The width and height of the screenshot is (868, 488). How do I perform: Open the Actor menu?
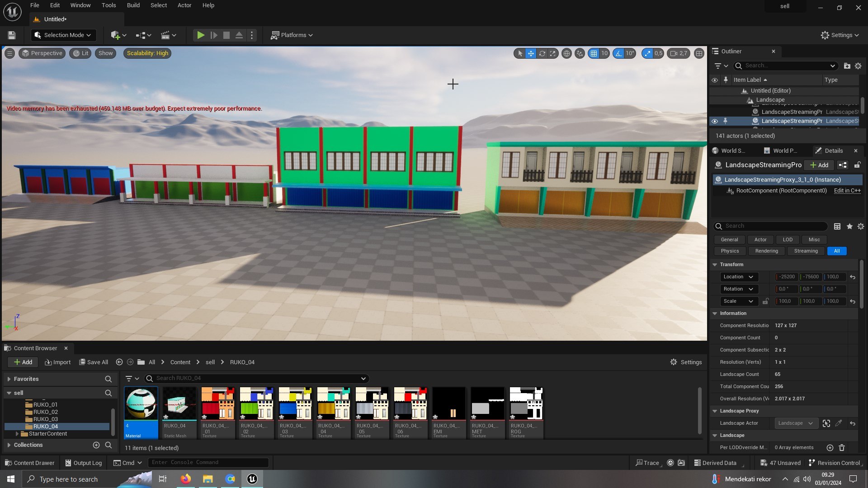pyautogui.click(x=184, y=5)
